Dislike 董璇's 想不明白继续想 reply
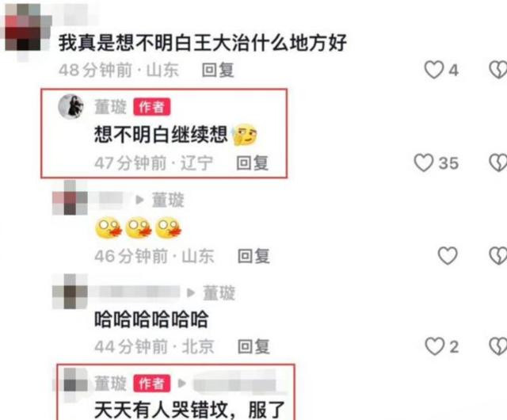507x420 pixels. pyautogui.click(x=498, y=162)
